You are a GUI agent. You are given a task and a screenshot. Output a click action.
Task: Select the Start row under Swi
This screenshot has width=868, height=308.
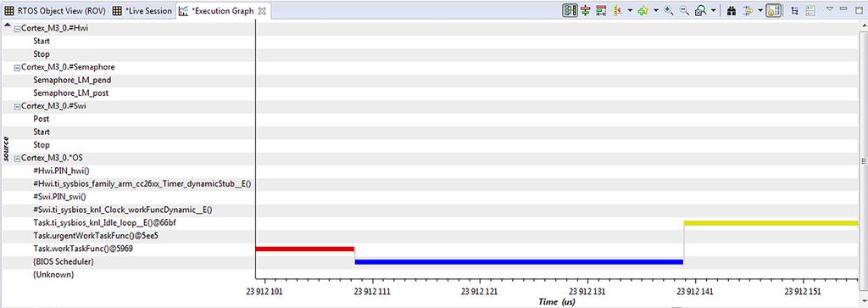(42, 132)
